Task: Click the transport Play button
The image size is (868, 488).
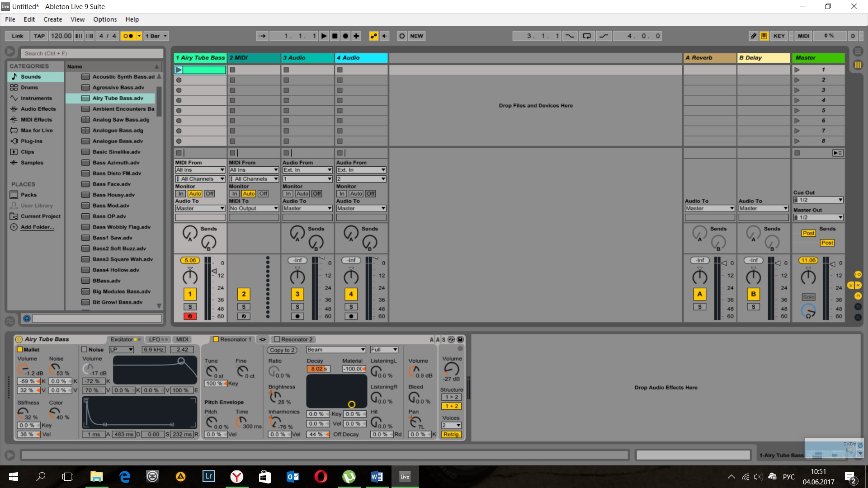Action: click(x=324, y=36)
